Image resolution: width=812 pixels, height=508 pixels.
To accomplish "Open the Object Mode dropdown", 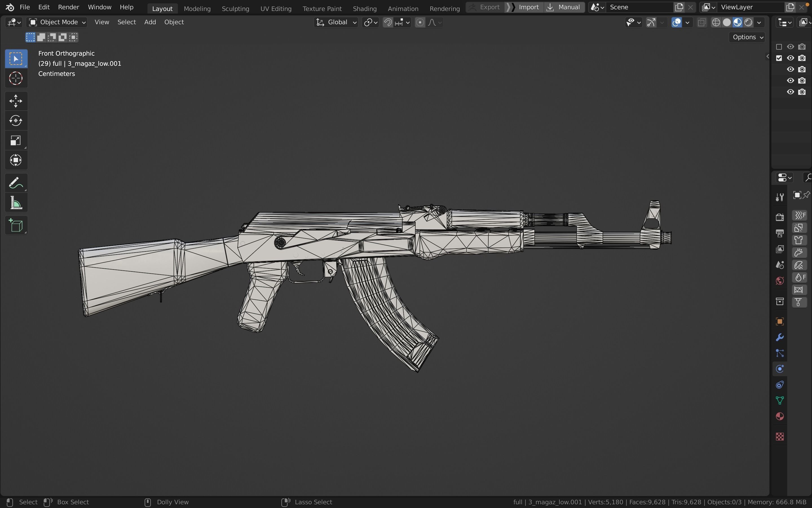I will [x=57, y=22].
